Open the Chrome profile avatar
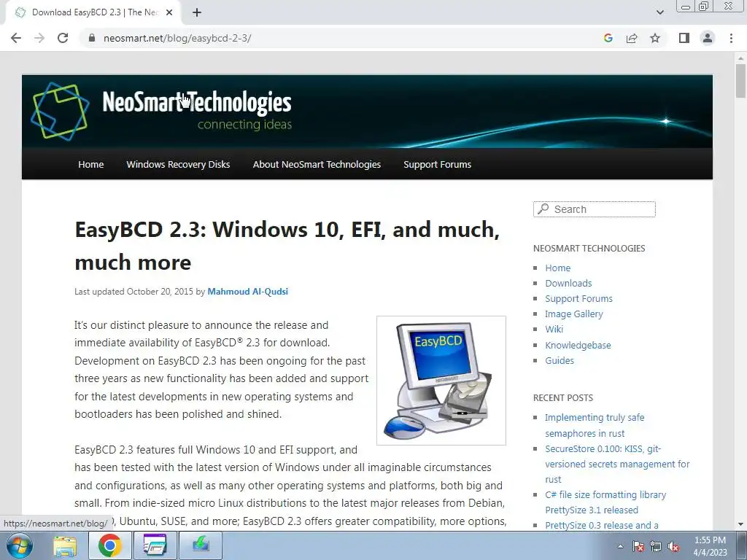The width and height of the screenshot is (747, 560). tap(708, 38)
